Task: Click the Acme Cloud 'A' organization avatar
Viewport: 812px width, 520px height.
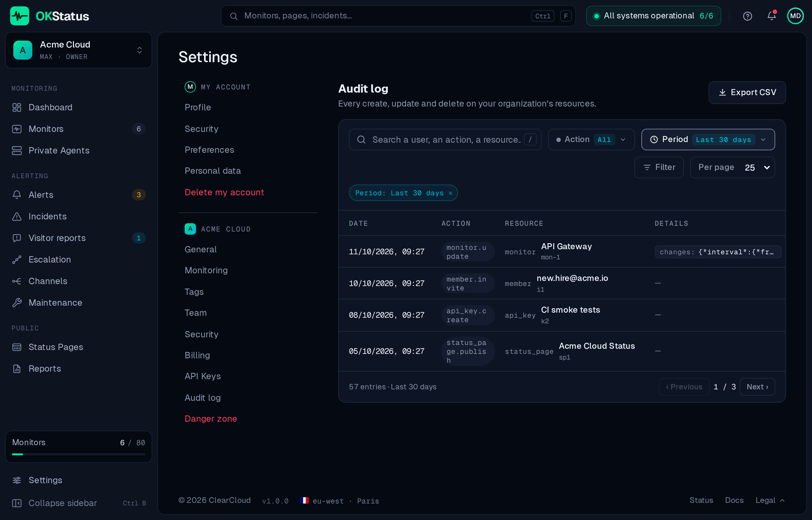Action: (23, 50)
